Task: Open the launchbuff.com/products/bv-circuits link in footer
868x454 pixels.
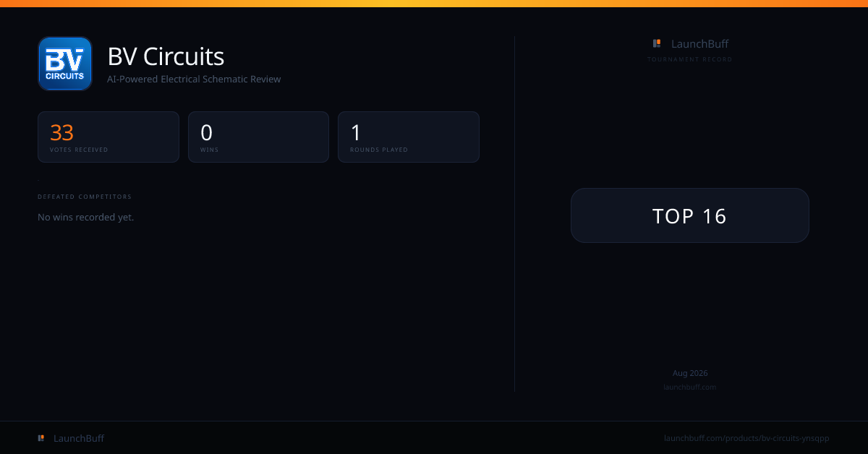Action: click(746, 438)
